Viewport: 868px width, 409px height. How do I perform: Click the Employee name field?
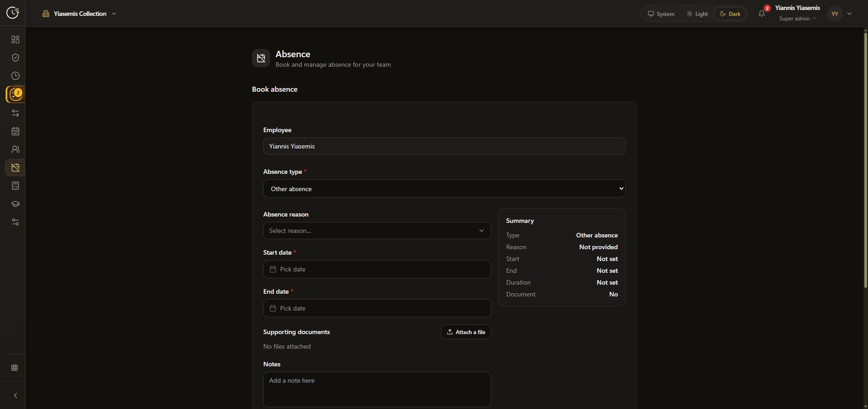click(444, 146)
